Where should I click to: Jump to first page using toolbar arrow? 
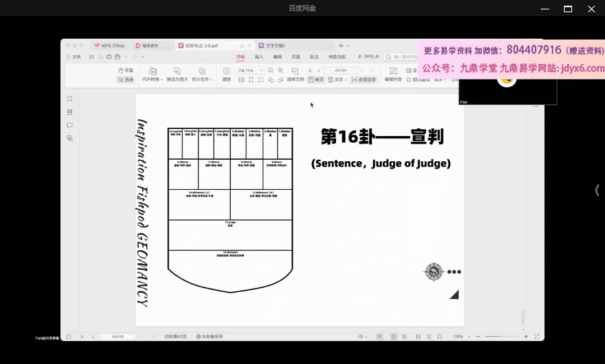click(310, 71)
